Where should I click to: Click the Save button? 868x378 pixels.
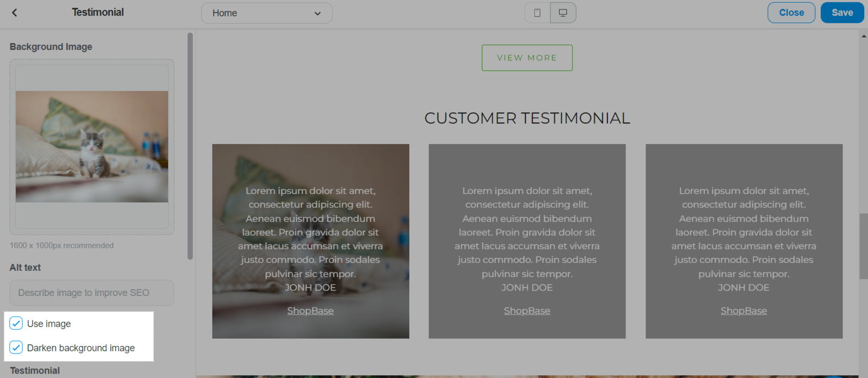click(842, 12)
